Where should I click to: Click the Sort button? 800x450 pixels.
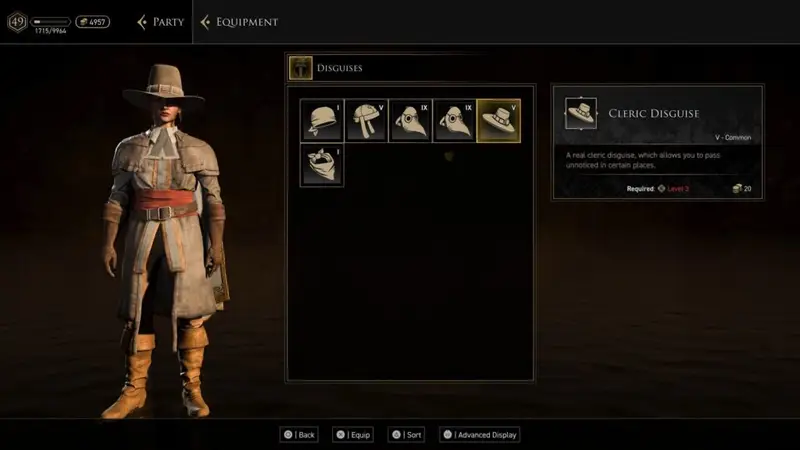pyautogui.click(x=406, y=435)
